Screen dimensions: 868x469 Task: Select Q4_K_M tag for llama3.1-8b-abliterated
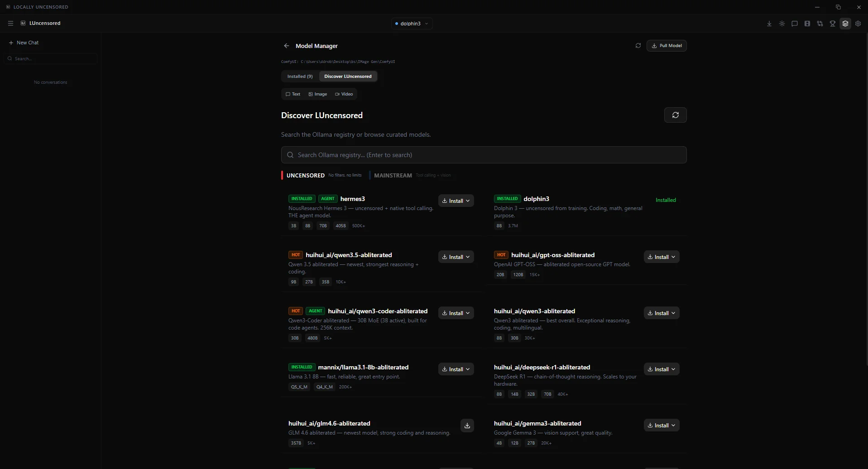coord(325,387)
